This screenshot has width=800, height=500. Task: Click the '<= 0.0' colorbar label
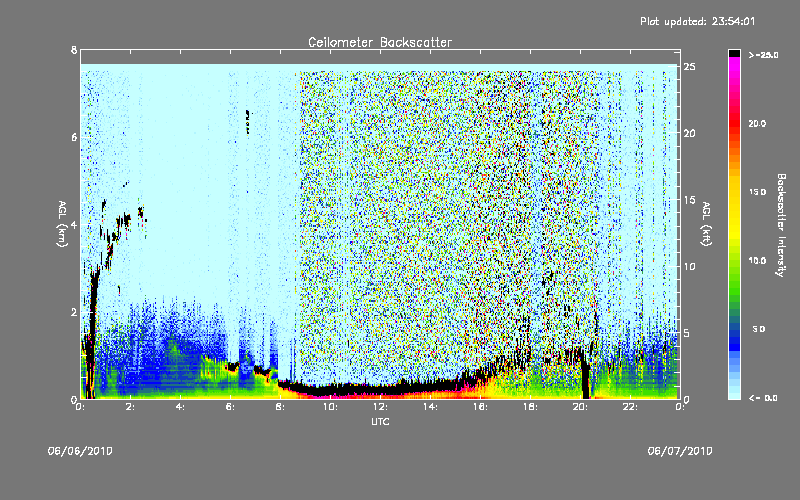click(763, 398)
